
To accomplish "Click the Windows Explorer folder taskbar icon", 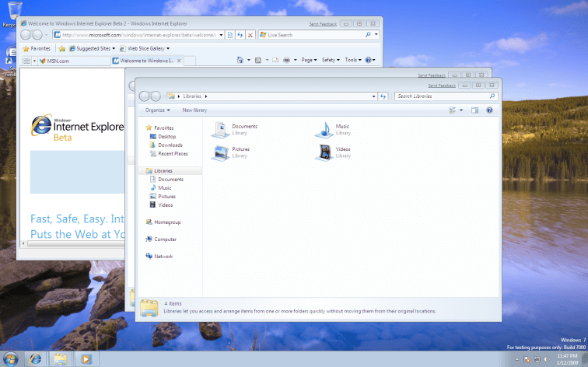I will pos(61,359).
